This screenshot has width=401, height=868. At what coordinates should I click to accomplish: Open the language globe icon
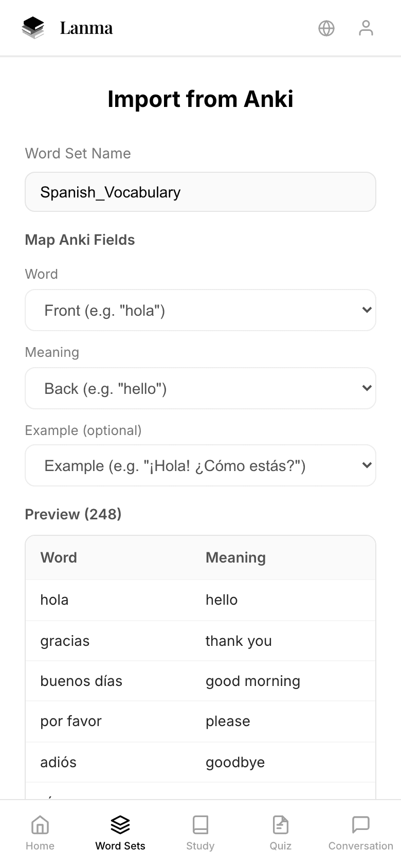click(326, 28)
